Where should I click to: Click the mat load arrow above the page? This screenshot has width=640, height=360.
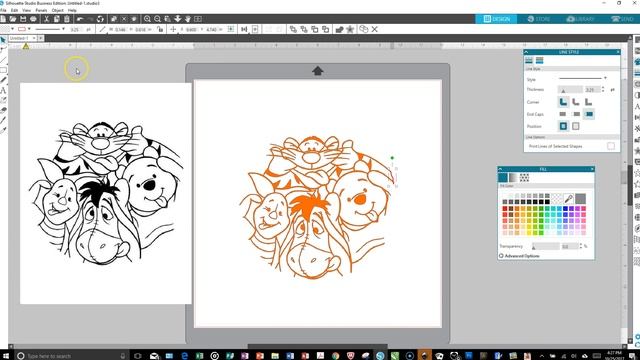(318, 71)
